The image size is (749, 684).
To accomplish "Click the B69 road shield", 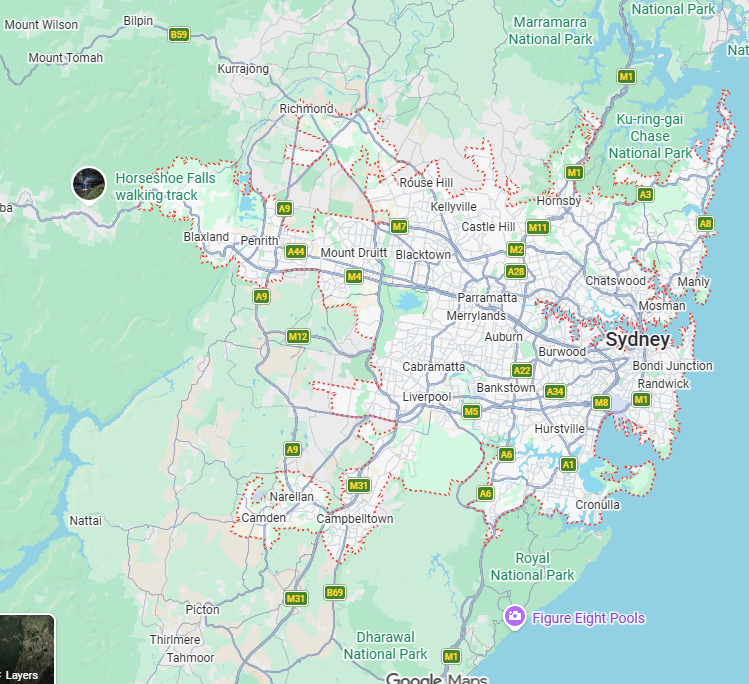I will click(334, 592).
